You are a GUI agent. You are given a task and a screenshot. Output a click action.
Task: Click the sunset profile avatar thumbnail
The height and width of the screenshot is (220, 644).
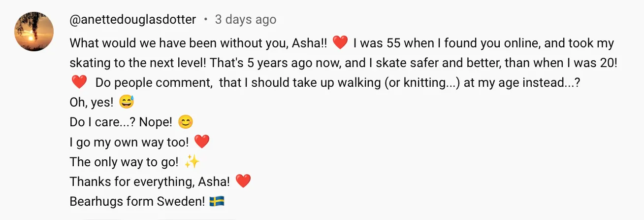point(34,32)
